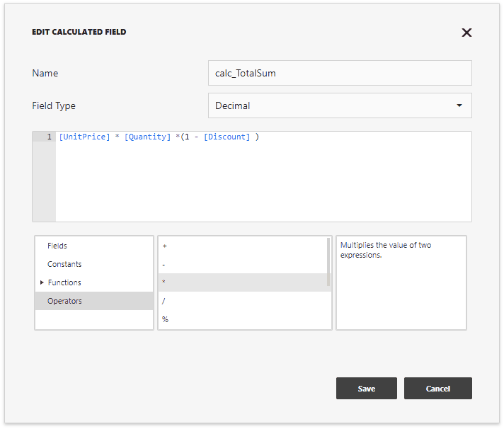Screen dimensions: 504x429
Task: Expand the Functions tree node arrow
Action: coord(42,282)
